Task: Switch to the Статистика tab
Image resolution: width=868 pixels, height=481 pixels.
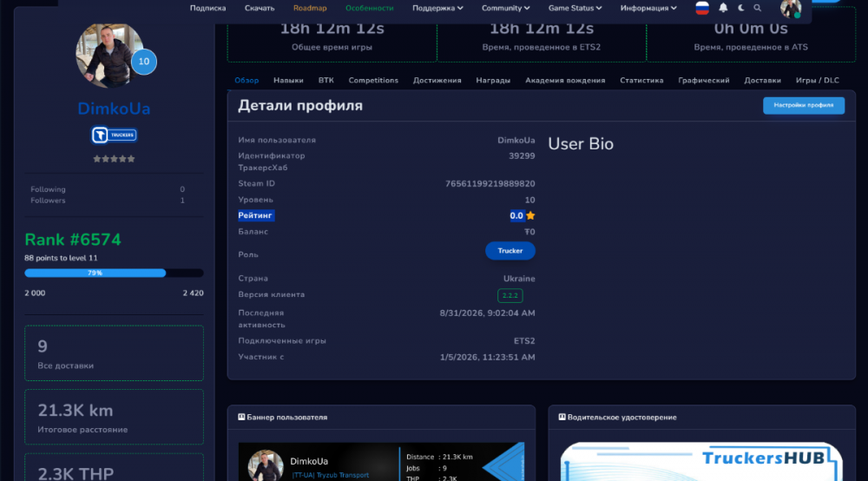Action: click(x=641, y=80)
